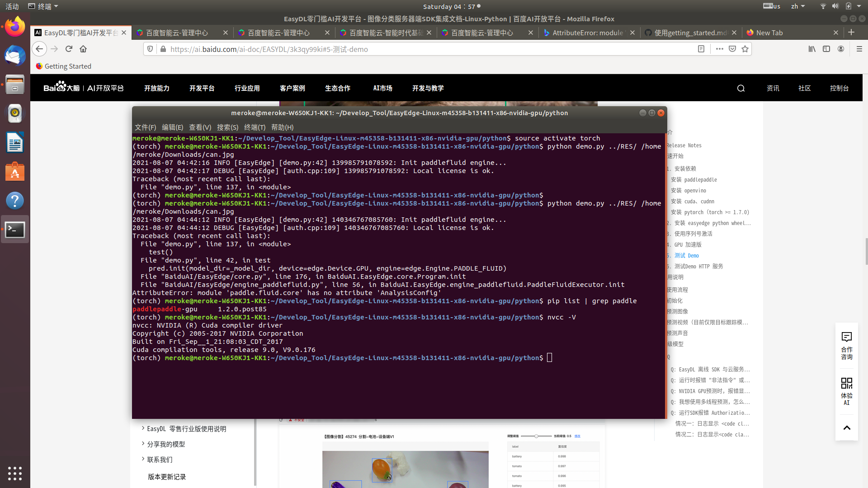Adjust the 调整阈值 threshold slider
Screen dimensions: 868x488
point(536,436)
